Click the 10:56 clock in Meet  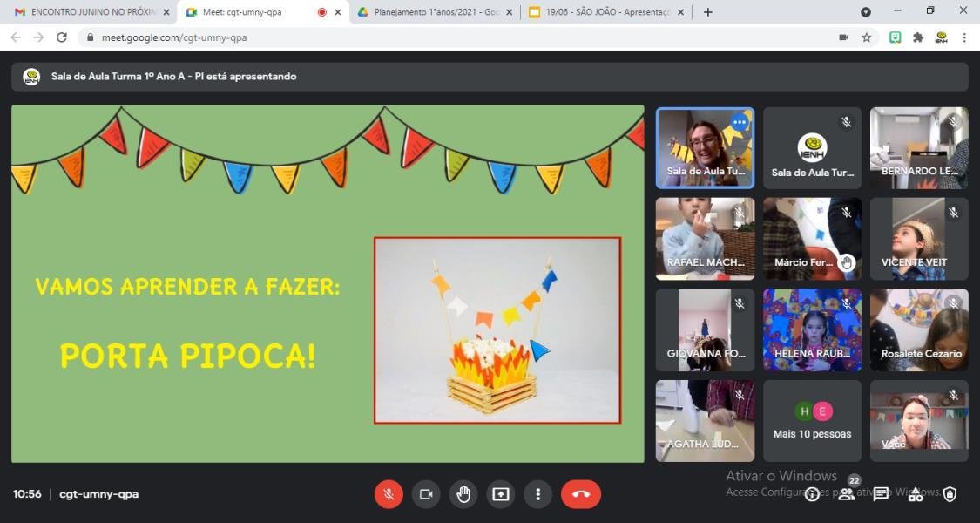click(x=27, y=494)
